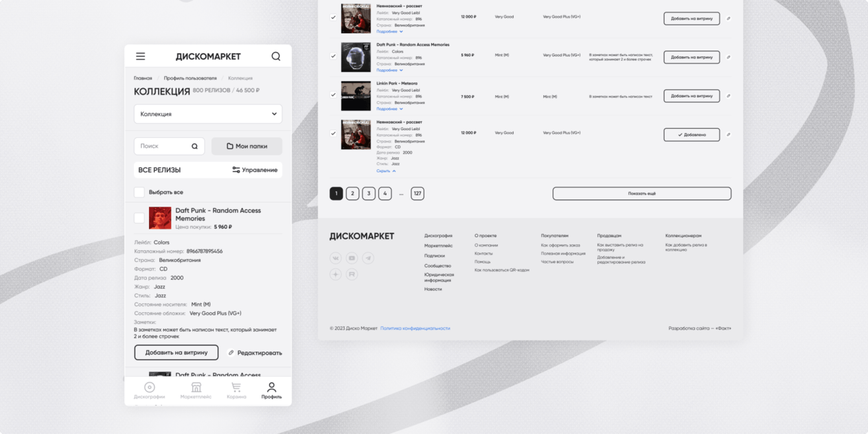Image resolution: width=868 pixels, height=434 pixels.
Task: Go to pagination page 3
Action: click(369, 194)
